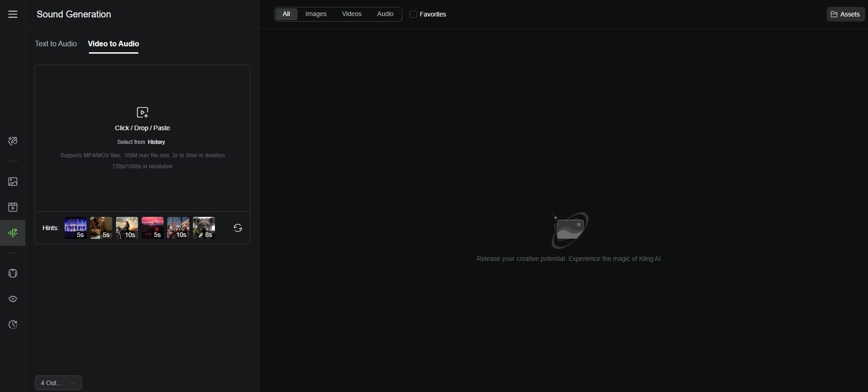This screenshot has height=392, width=868.
Task: Choose the 5s red sunset hint thumbnail
Action: tap(153, 228)
